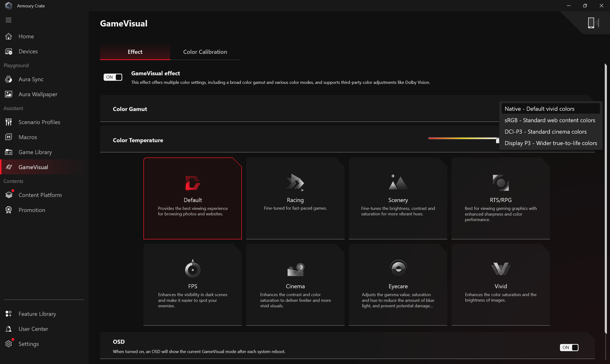This screenshot has width=610, height=364.
Task: Open Home from the sidebar
Action: click(26, 36)
